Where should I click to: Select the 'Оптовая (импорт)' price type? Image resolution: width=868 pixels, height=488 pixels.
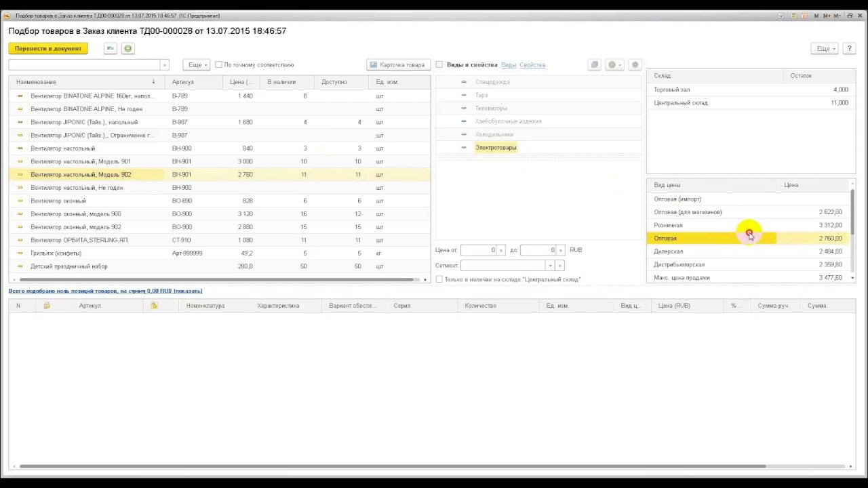[x=748, y=199]
